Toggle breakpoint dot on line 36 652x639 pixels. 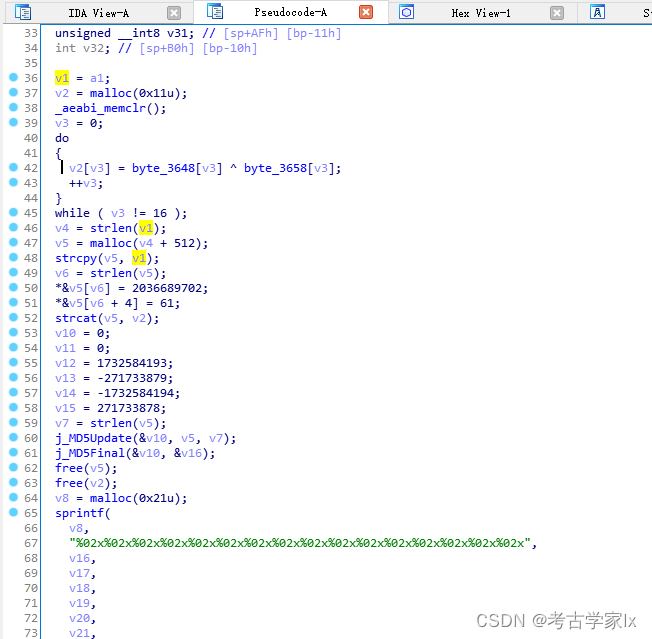coord(13,77)
